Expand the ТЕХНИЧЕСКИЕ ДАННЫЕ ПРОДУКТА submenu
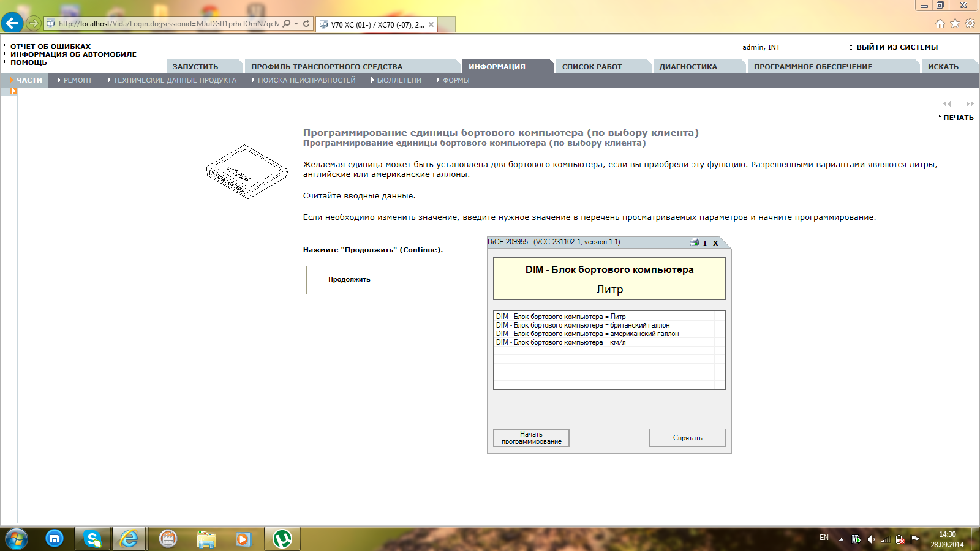Viewport: 980px width, 551px height. (171, 80)
